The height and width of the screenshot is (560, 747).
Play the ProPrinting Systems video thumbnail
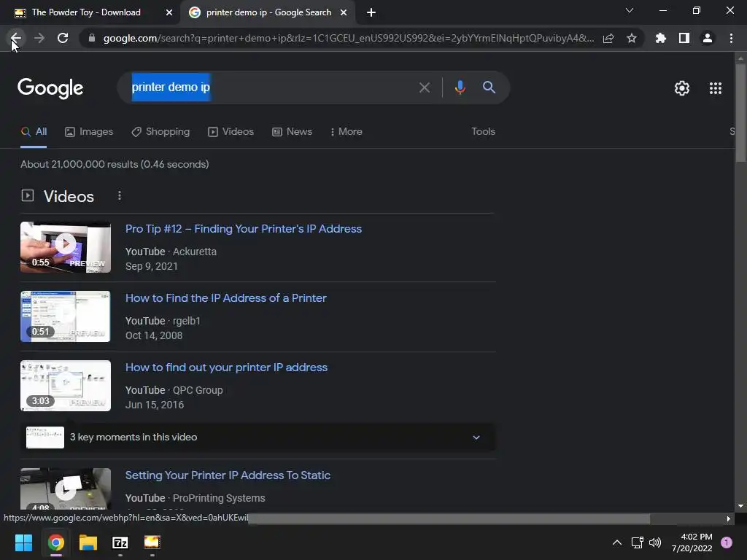click(65, 489)
